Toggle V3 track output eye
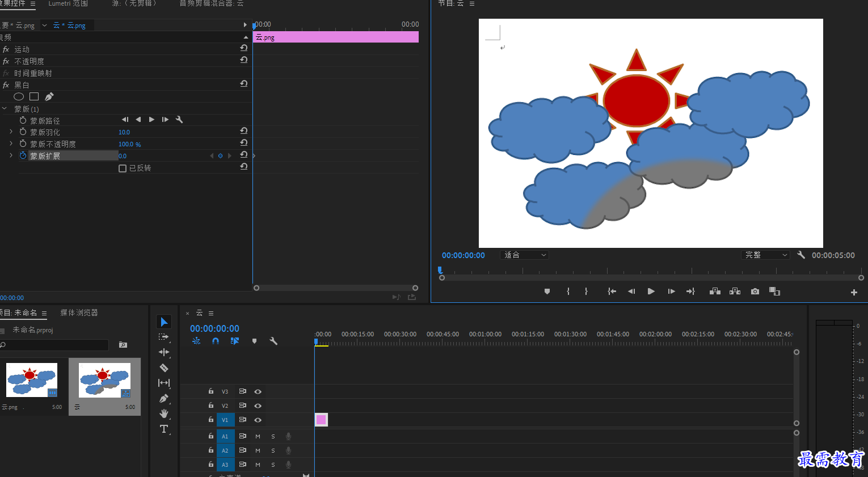Image resolution: width=868 pixels, height=477 pixels. [x=258, y=391]
